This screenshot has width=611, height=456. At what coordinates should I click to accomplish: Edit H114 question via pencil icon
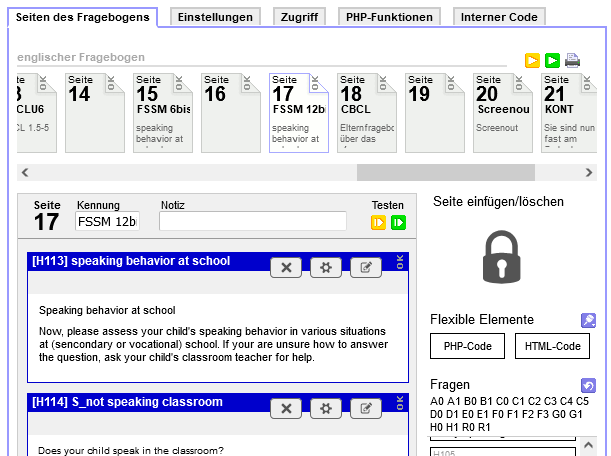click(366, 408)
